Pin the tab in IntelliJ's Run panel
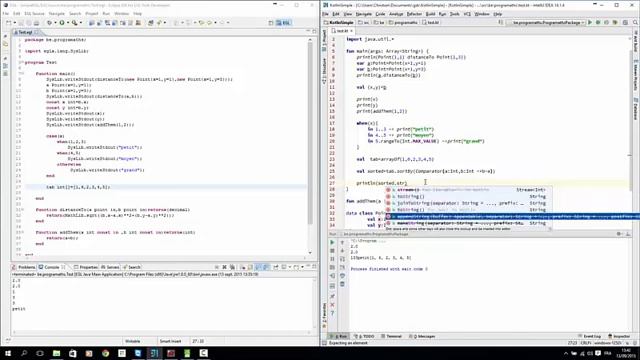 pyautogui.click(x=332, y=296)
